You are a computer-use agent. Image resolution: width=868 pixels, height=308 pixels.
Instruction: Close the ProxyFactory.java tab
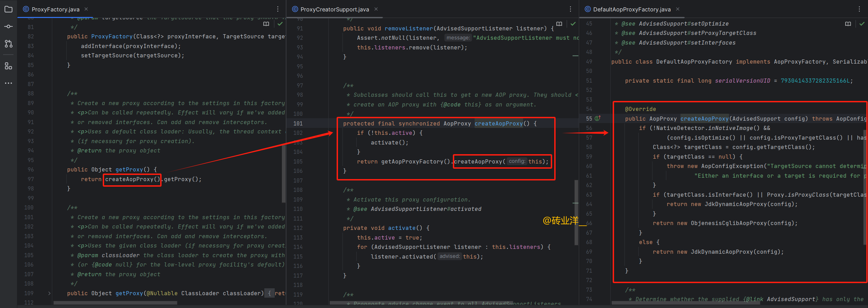point(86,9)
